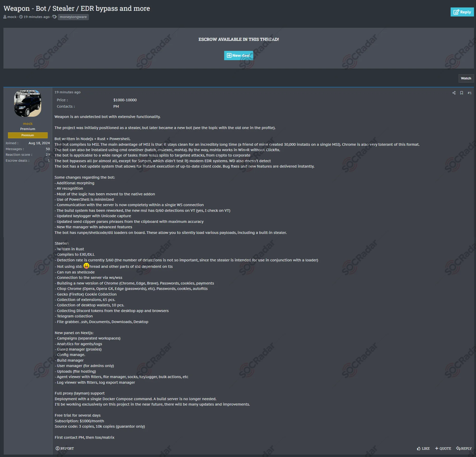Click the tag icon next to moneylongware
476x457 pixels.
54,17
